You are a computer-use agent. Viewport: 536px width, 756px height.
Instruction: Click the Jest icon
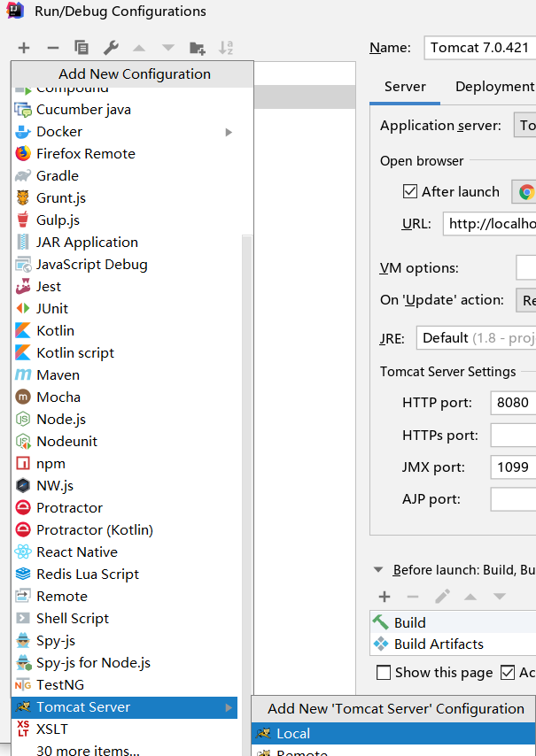pos(23,287)
